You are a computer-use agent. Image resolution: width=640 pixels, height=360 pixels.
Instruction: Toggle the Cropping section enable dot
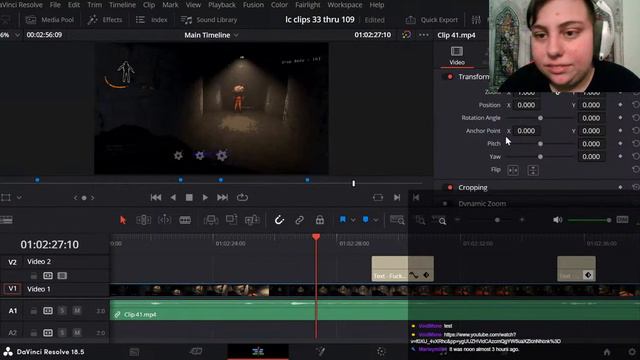450,187
